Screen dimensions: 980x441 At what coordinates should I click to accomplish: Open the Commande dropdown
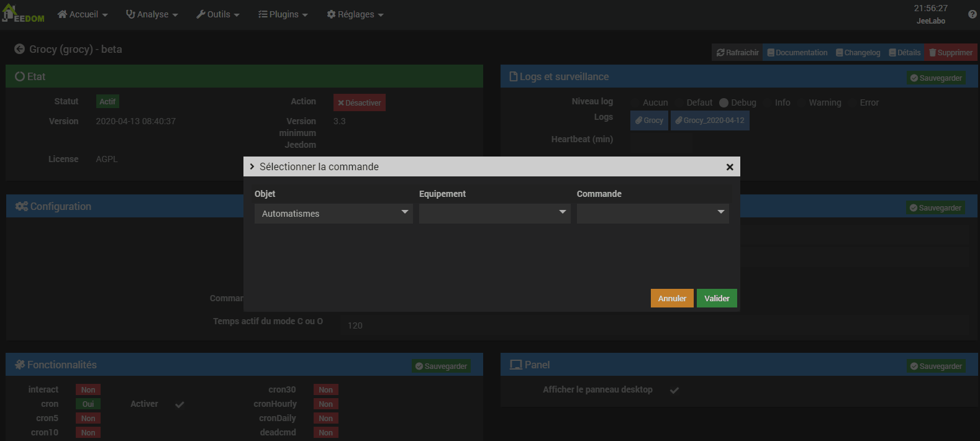652,214
